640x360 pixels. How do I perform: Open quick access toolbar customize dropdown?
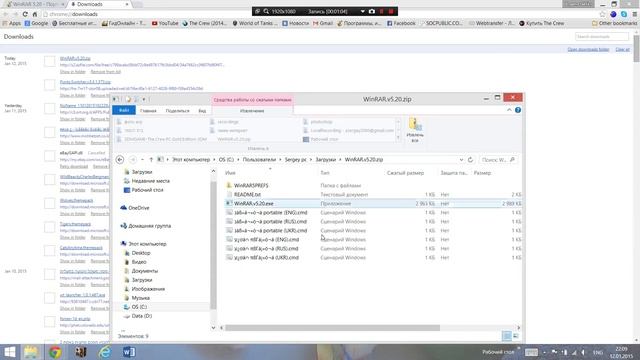144,99
